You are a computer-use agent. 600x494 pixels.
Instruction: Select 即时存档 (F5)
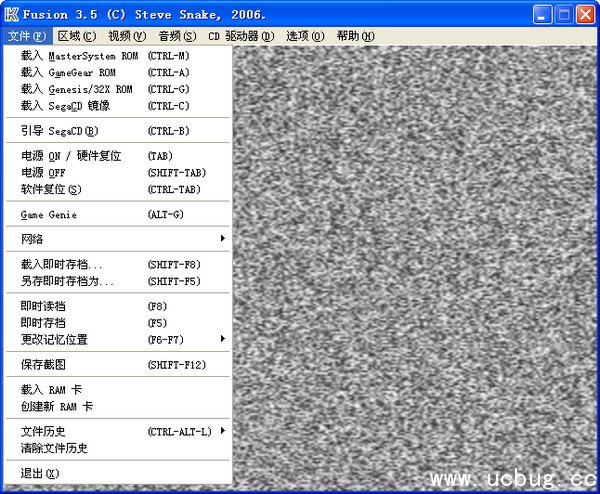[x=118, y=323]
